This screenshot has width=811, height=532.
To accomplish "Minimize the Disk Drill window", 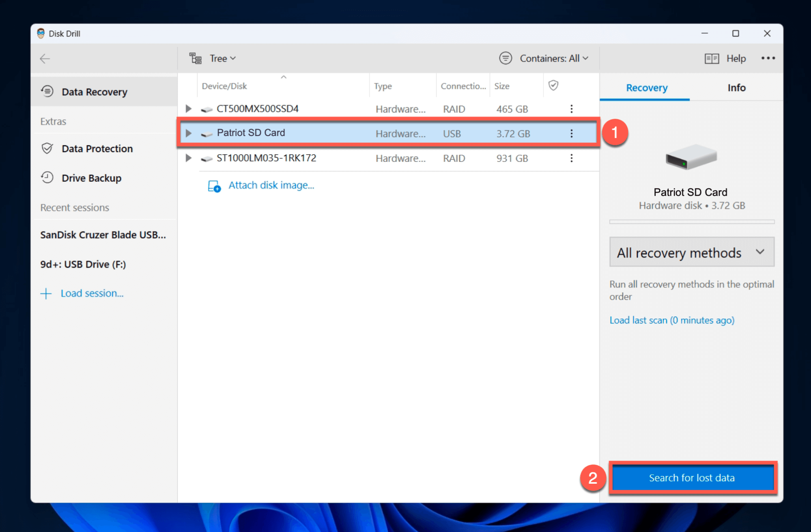I will coord(705,33).
